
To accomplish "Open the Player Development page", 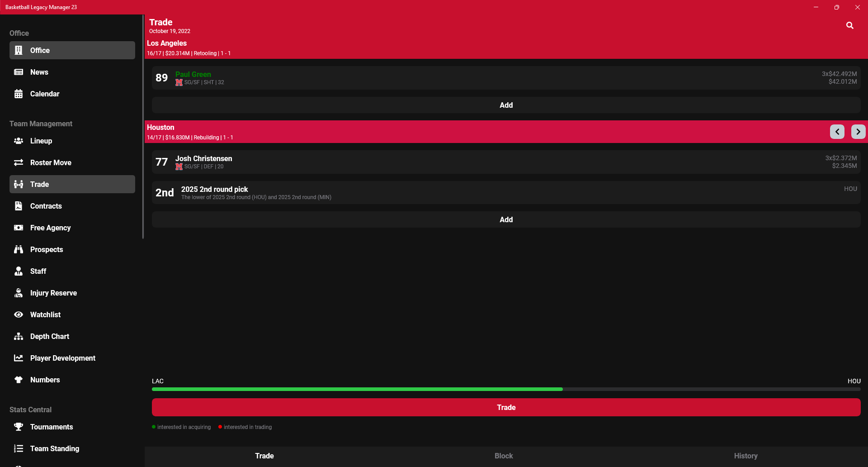I will (72, 358).
